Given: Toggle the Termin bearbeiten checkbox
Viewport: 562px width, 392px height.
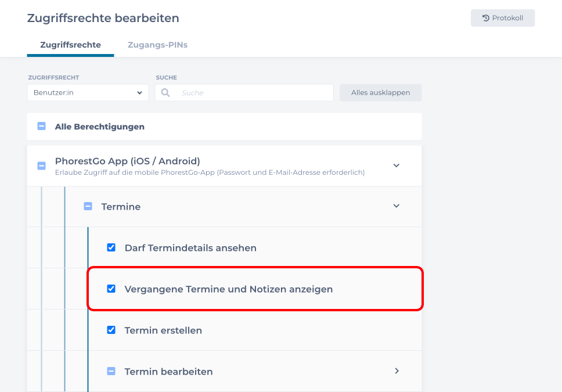Looking at the screenshot, I should [111, 371].
